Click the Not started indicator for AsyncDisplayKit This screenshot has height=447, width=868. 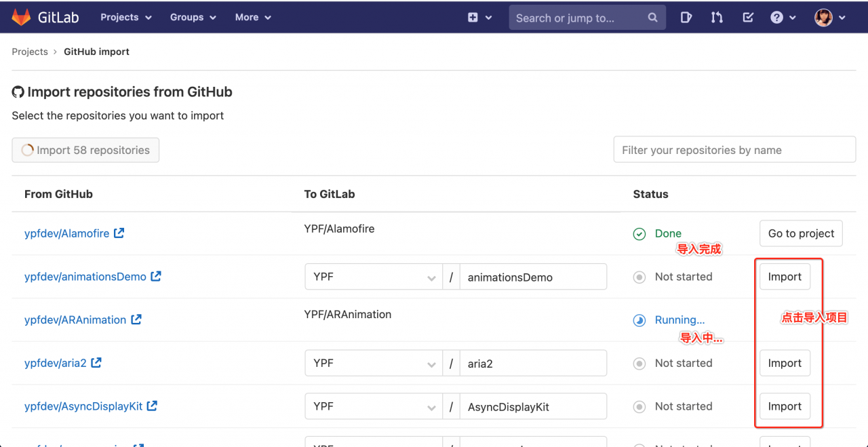639,406
